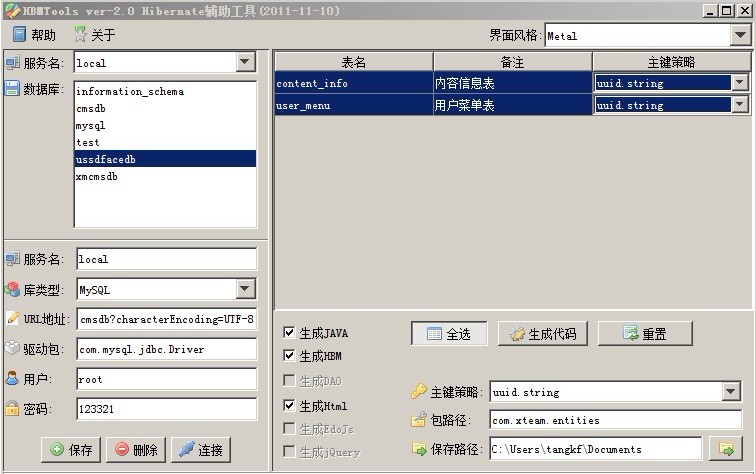Click the package folder icon beside 包路径
This screenshot has width=756, height=474.
418,420
